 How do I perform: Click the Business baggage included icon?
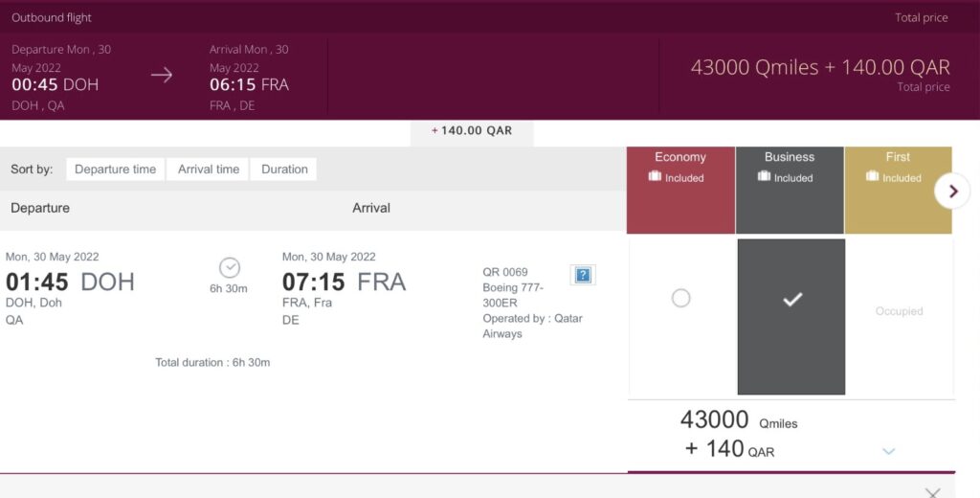[x=764, y=177]
